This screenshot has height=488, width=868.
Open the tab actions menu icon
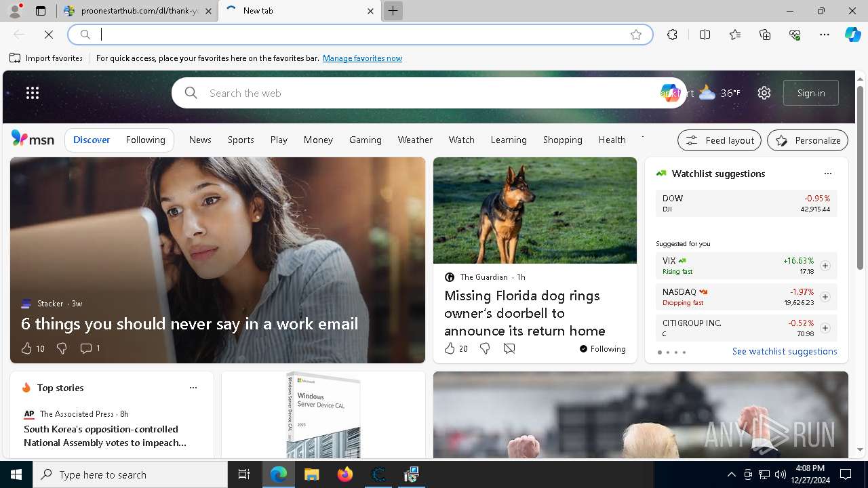[x=41, y=11]
